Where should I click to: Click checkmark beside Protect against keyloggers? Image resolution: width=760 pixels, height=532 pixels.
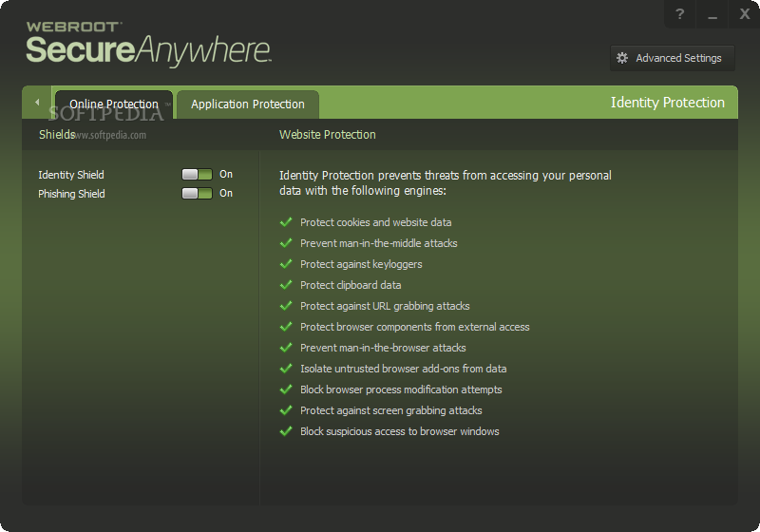[286, 263]
